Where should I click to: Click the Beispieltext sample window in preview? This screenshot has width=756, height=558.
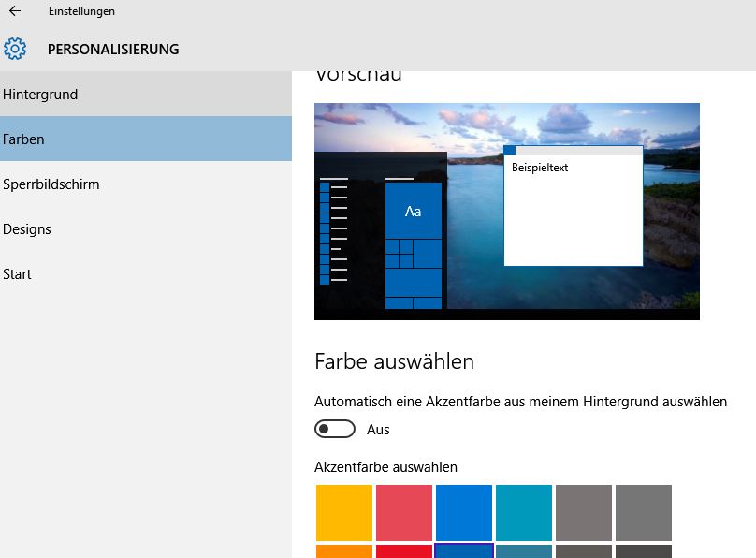point(574,206)
